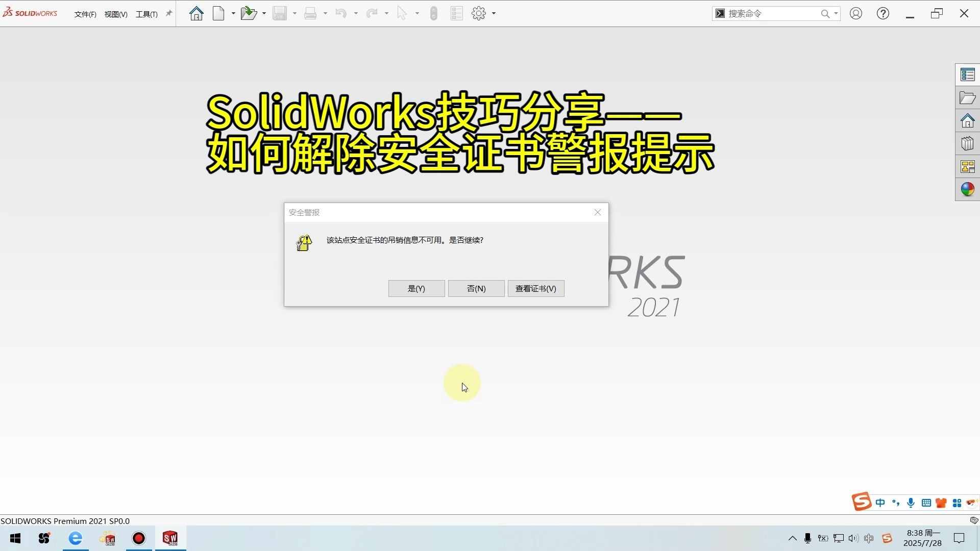
Task: Open Sogou skin shirt icon
Action: pyautogui.click(x=941, y=503)
